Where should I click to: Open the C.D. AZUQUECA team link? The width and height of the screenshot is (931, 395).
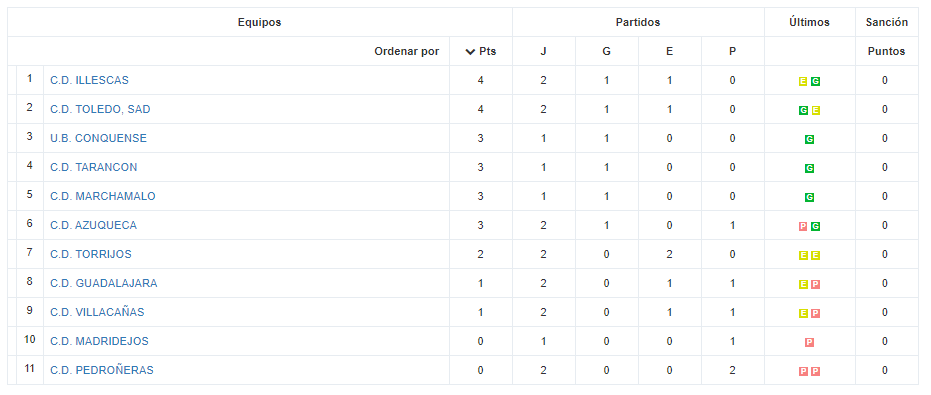coord(93,225)
